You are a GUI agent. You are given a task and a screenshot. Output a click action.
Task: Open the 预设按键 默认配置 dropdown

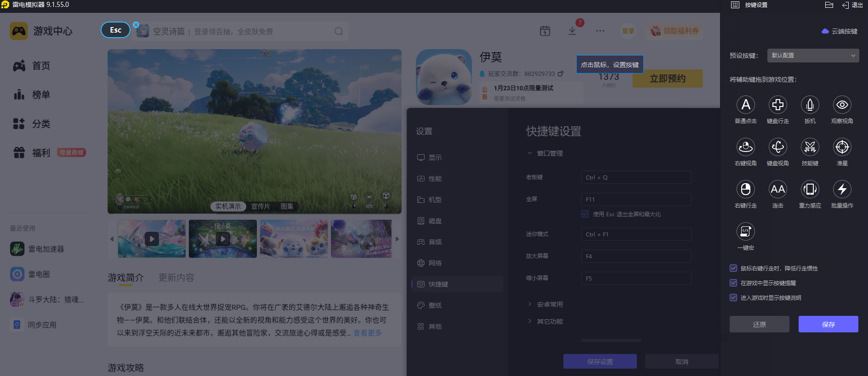[812, 56]
